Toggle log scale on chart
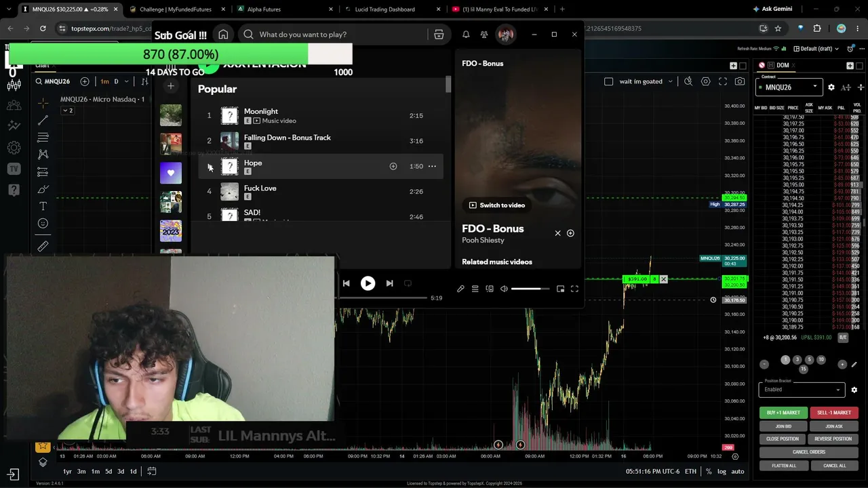This screenshot has width=868, height=488. click(x=722, y=471)
